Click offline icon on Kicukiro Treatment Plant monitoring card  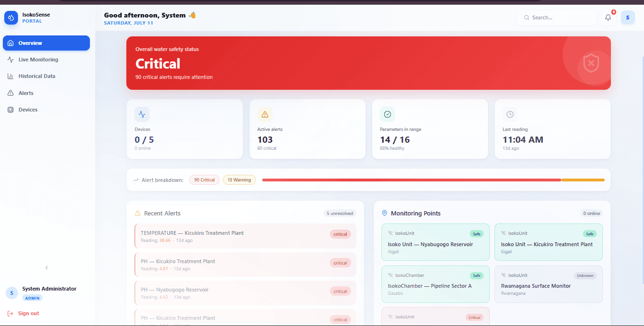coord(503,233)
